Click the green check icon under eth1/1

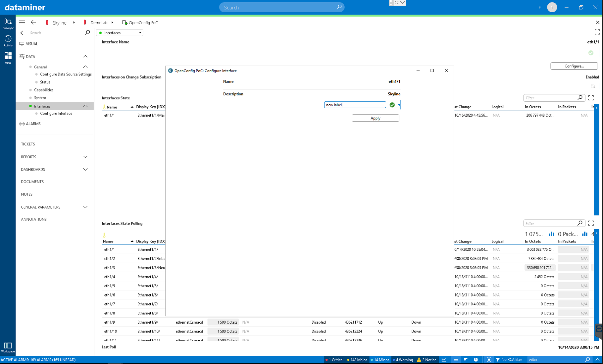coord(591,53)
